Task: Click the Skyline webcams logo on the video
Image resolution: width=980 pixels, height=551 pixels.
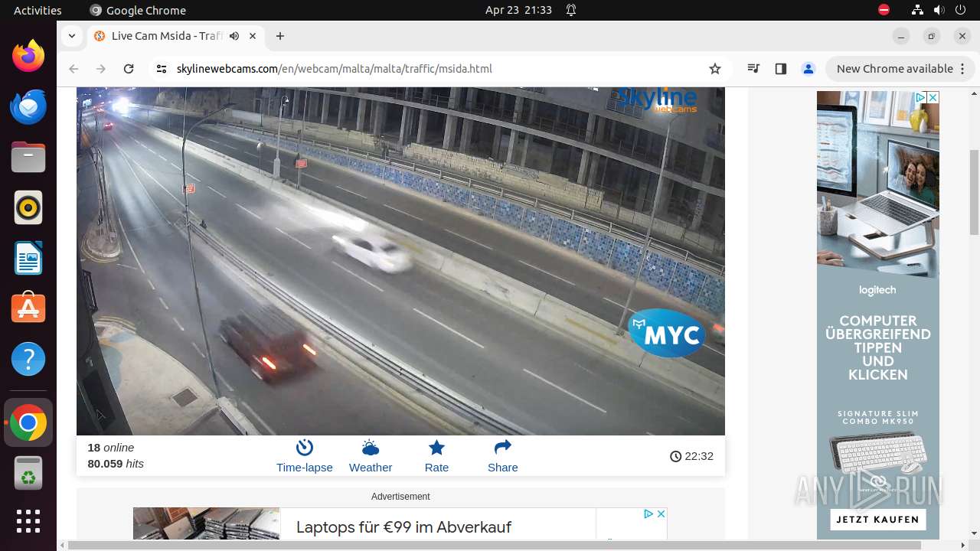Action: coord(657,99)
